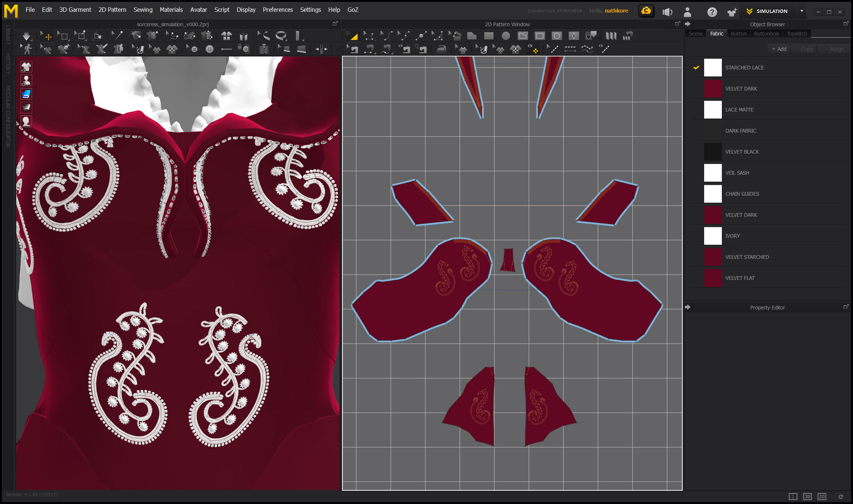Collapse the Object Browser panel with its arrow
The height and width of the screenshot is (504, 853).
[x=688, y=24]
